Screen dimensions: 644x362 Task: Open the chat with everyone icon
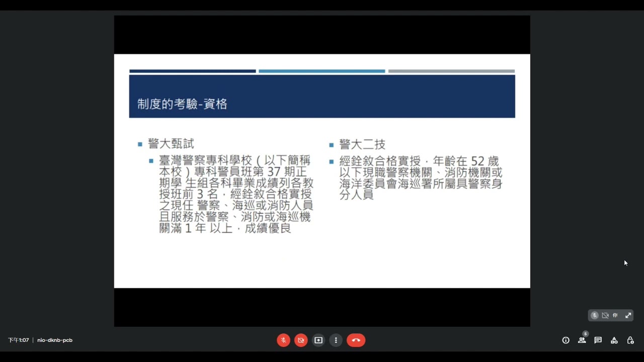coord(598,340)
